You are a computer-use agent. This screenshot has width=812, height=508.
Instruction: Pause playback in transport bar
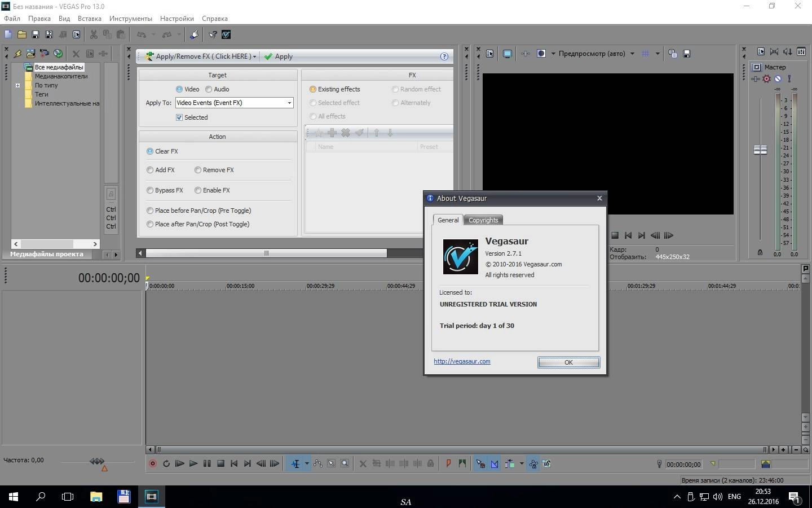(207, 463)
